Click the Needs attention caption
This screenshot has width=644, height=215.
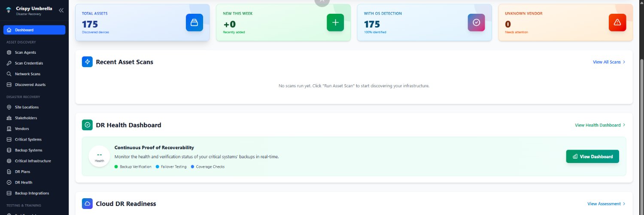point(516,32)
